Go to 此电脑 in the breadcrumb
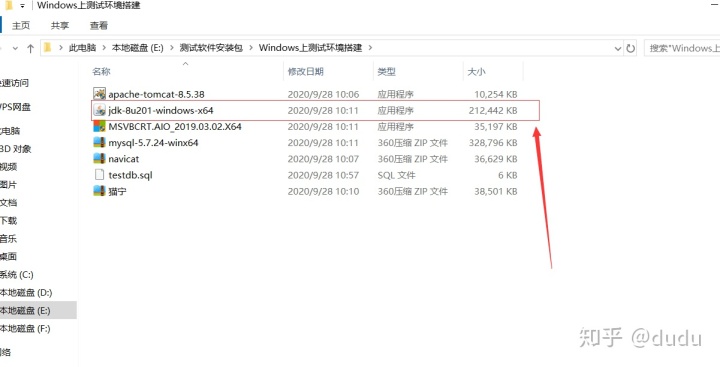Screen dimensions: 720x367 click(83, 48)
